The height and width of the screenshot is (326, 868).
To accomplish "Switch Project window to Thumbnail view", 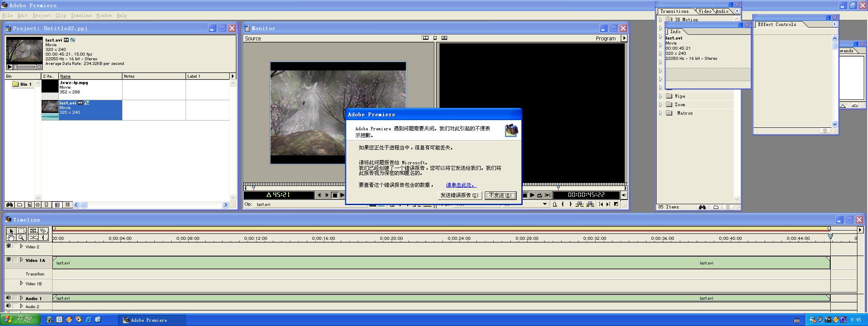I will coord(57,205).
